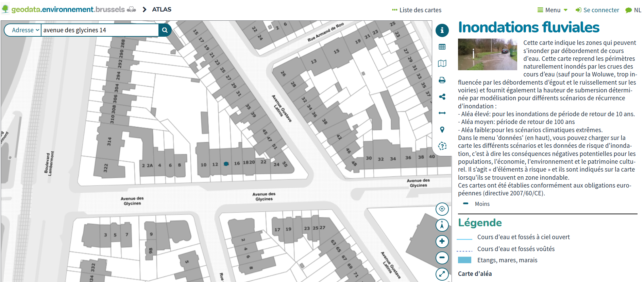Click the address search input field

coord(99,30)
